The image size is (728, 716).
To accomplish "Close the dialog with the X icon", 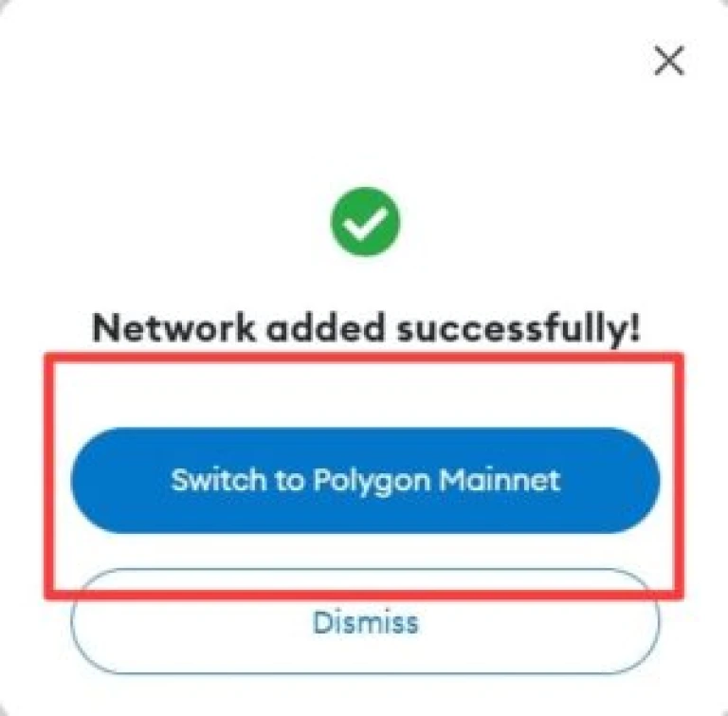I will click(x=669, y=60).
